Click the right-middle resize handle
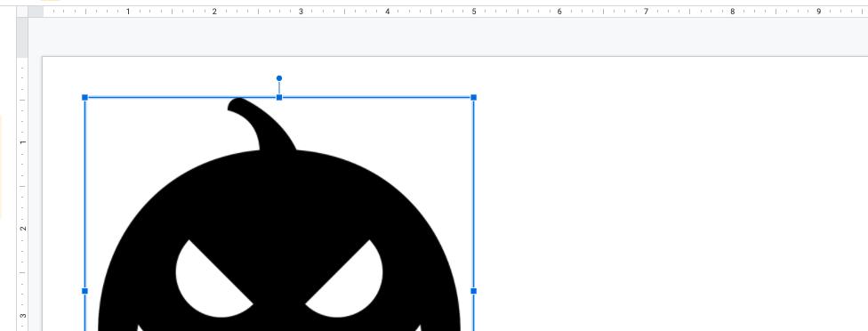Screen dimensions: 868x331 click(473, 291)
